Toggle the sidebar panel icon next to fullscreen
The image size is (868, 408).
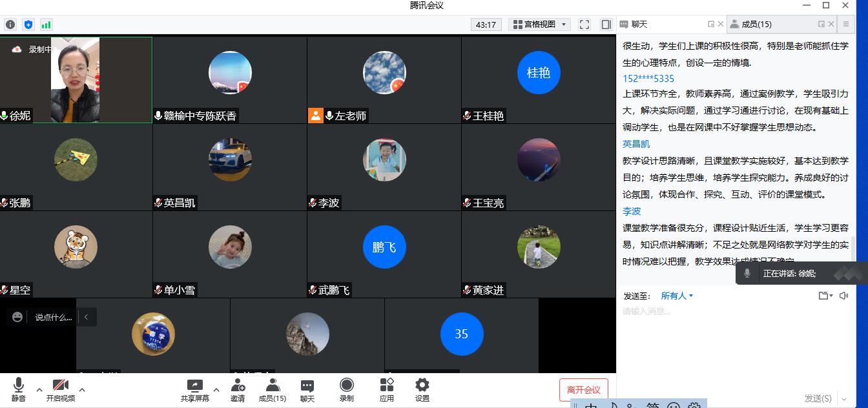[605, 24]
